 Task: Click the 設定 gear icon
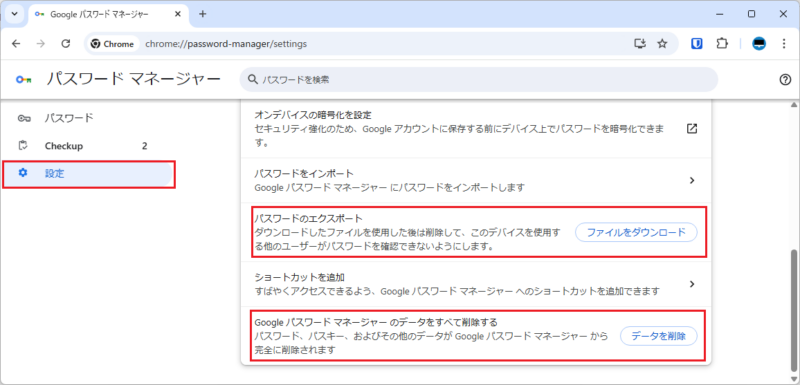coord(22,173)
